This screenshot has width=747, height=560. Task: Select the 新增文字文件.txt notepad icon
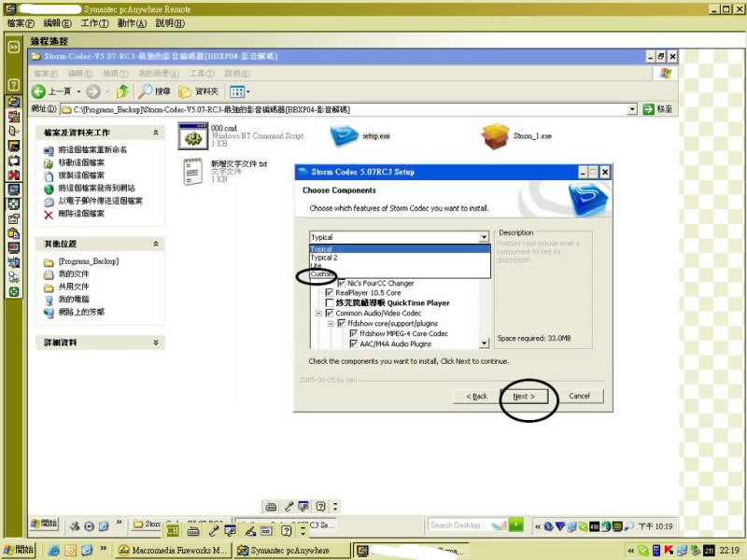pyautogui.click(x=193, y=172)
